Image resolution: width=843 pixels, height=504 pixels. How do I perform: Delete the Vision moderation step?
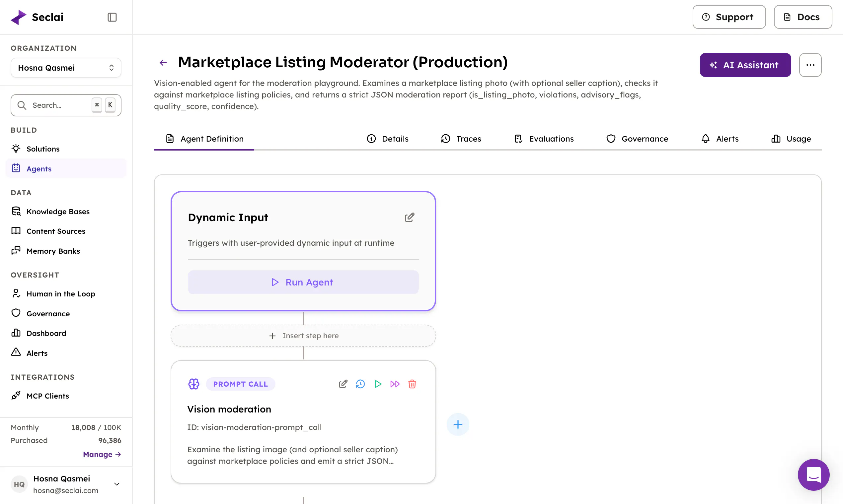tap(412, 384)
